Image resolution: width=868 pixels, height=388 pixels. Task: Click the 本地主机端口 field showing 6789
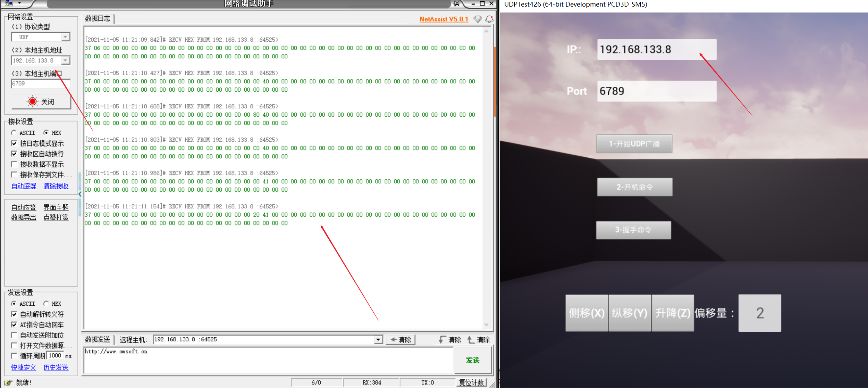pyautogui.click(x=41, y=84)
